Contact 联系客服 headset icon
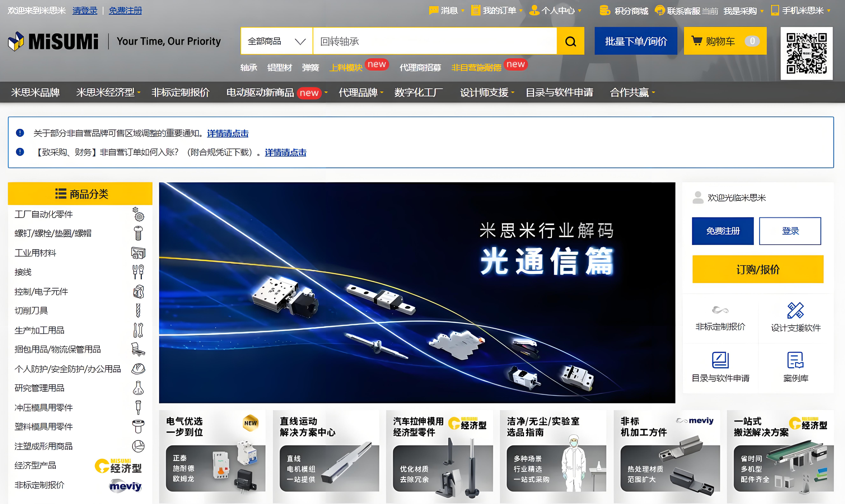The image size is (845, 504). coord(660,10)
